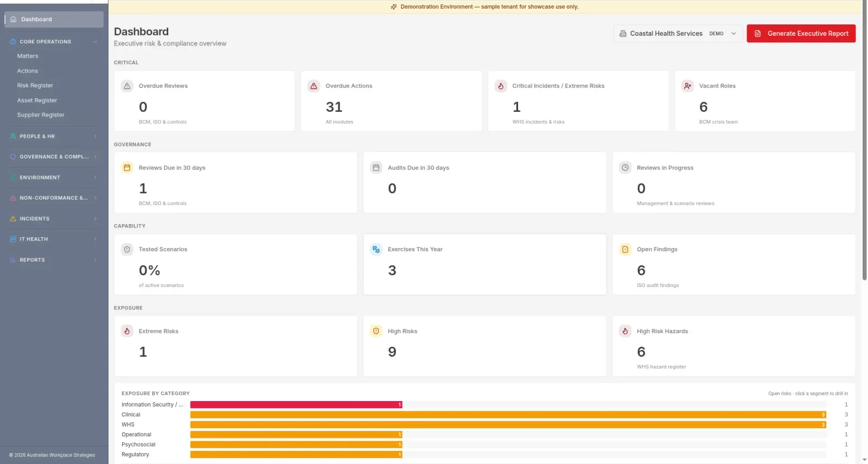Expand the People & HR section

[95, 136]
